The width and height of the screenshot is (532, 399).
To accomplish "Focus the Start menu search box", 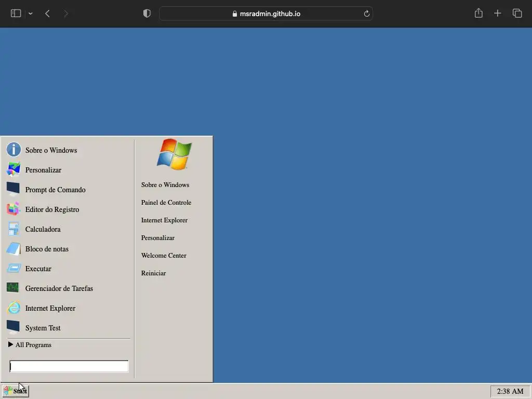I will point(69,366).
